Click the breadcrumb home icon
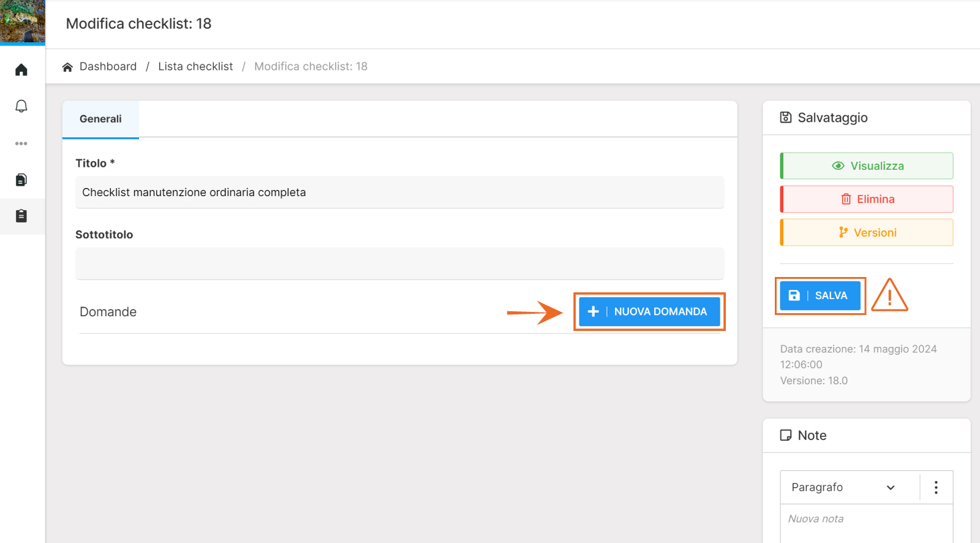The image size is (980, 543). point(67,67)
